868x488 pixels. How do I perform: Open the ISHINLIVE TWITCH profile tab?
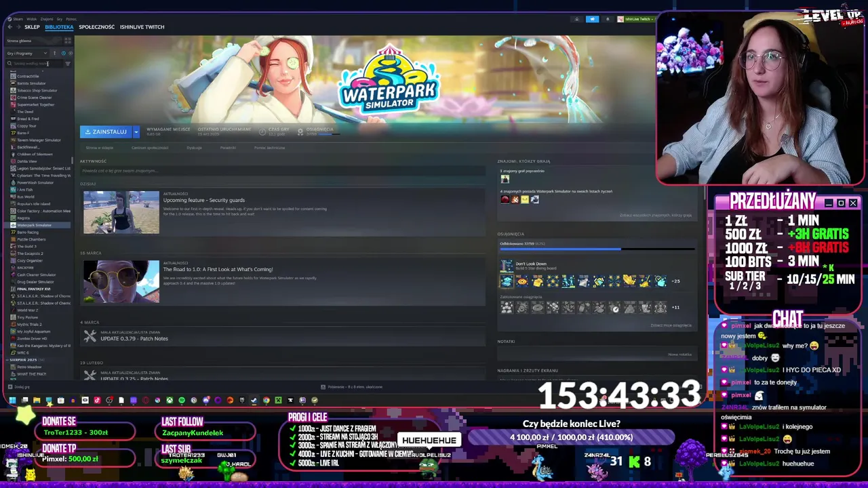[x=142, y=27]
